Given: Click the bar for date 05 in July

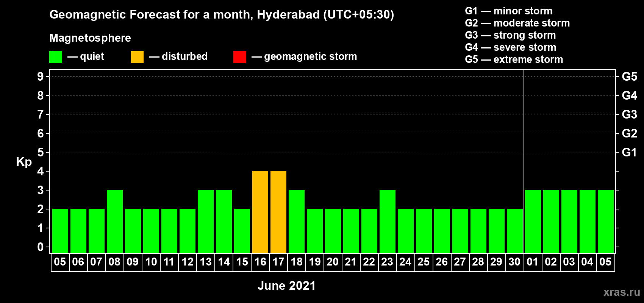Looking at the screenshot, I should (x=606, y=222).
